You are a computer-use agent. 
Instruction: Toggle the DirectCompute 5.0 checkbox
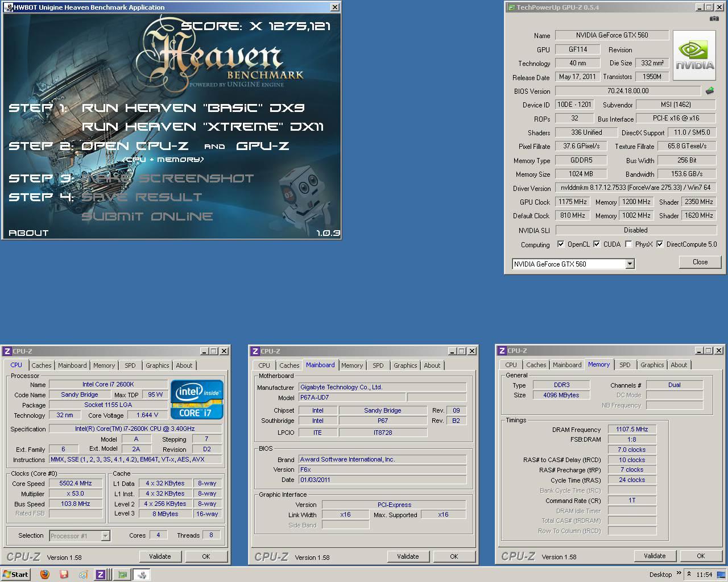(660, 244)
